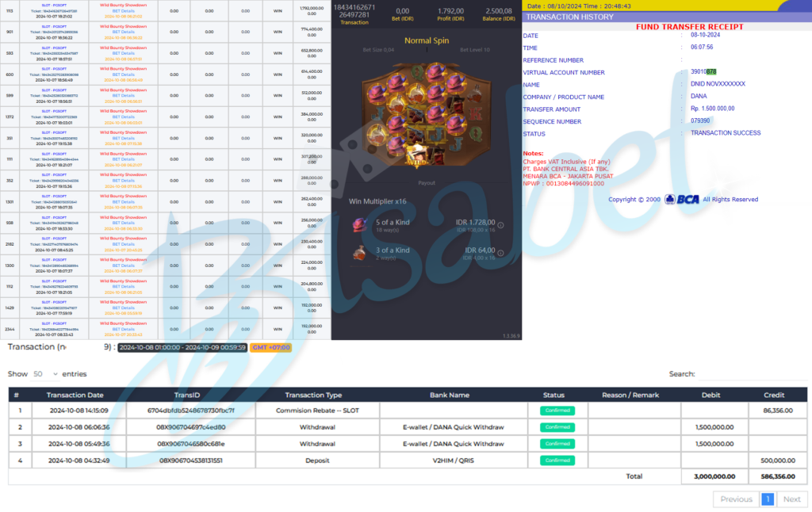Select the whiskey bottle 3 of a Kind icon
The image size is (812, 512).
click(359, 253)
